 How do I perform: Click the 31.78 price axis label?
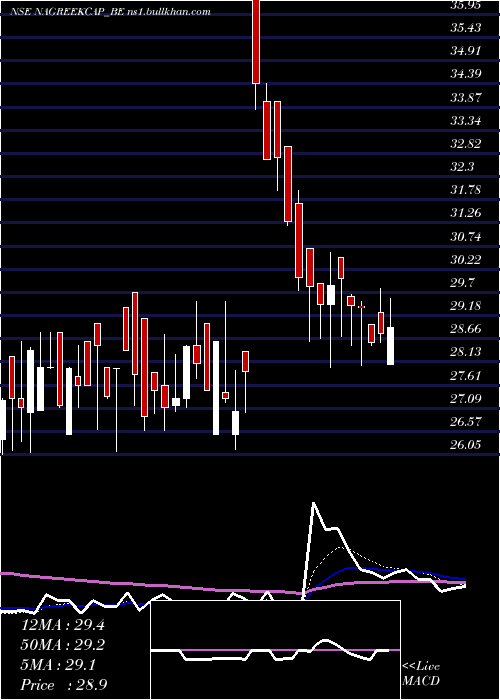coord(466,190)
